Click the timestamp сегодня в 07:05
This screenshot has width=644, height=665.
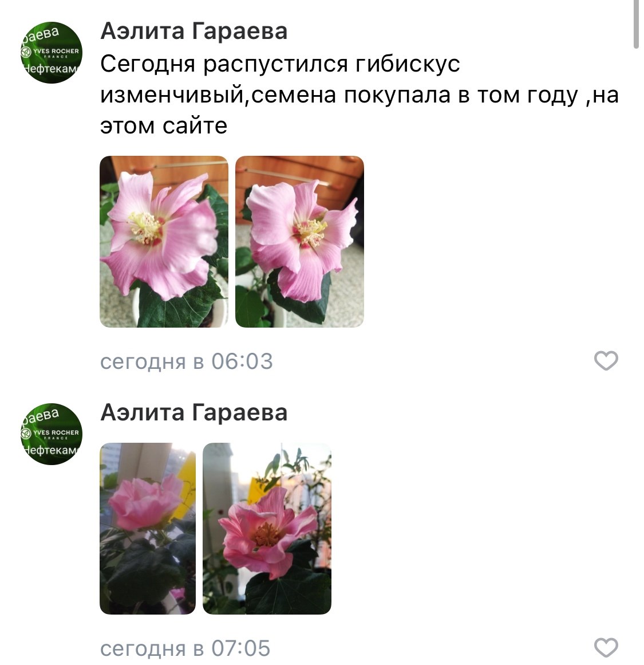[185, 648]
